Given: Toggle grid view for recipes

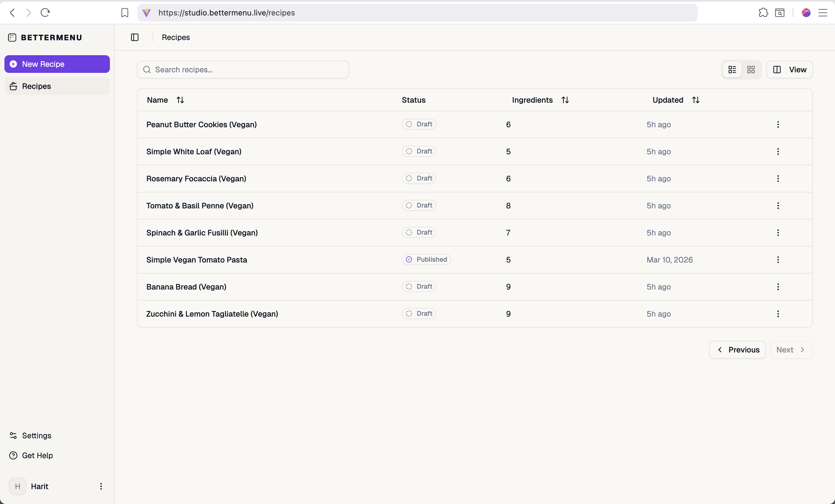Looking at the screenshot, I should pyautogui.click(x=751, y=70).
